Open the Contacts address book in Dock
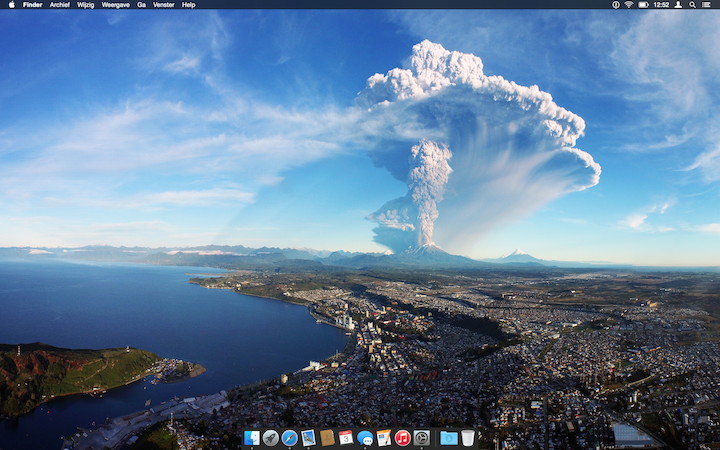The height and width of the screenshot is (450, 720). (x=327, y=438)
